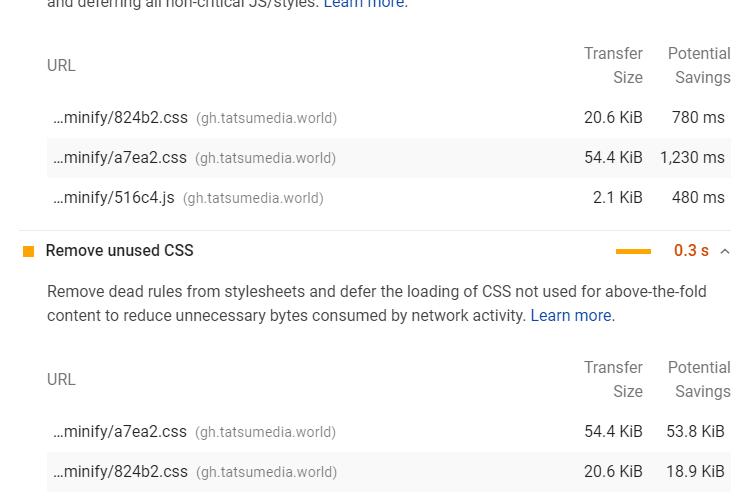This screenshot has width=750, height=500.
Task: Click the 0.3 s estimated savings value
Action: 691,251
